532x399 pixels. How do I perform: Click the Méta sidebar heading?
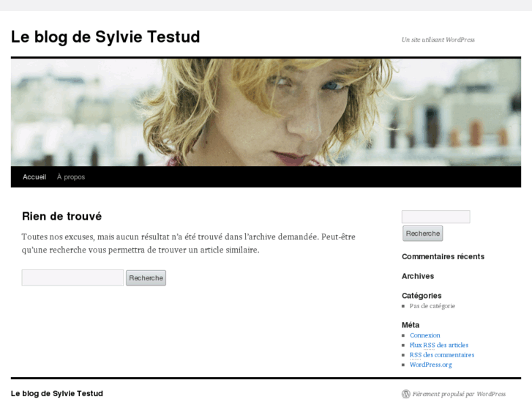(411, 325)
